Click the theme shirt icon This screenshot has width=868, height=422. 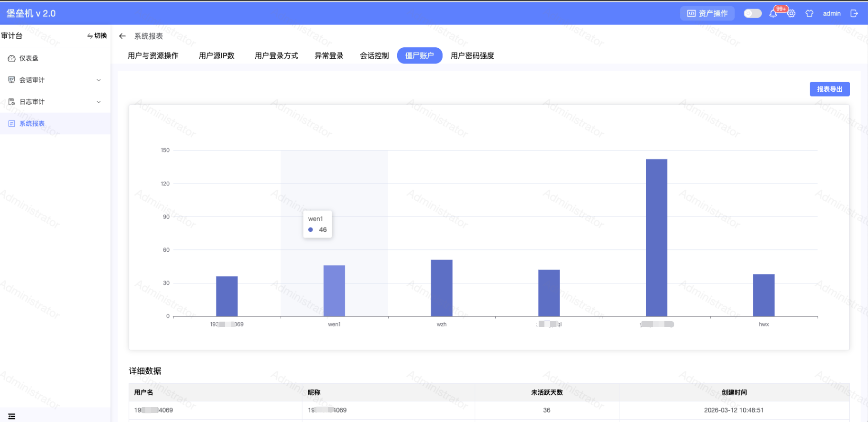pos(809,14)
